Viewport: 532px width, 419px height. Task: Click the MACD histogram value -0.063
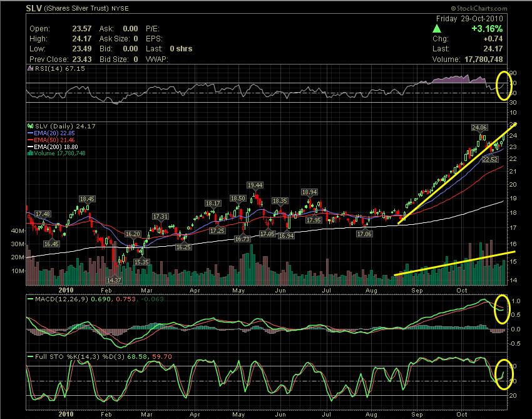[x=151, y=299]
